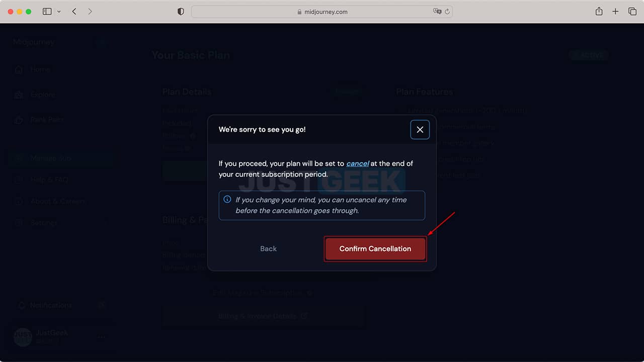This screenshot has height=362, width=644.
Task: Open the JustGeek account options menu
Action: tap(101, 337)
